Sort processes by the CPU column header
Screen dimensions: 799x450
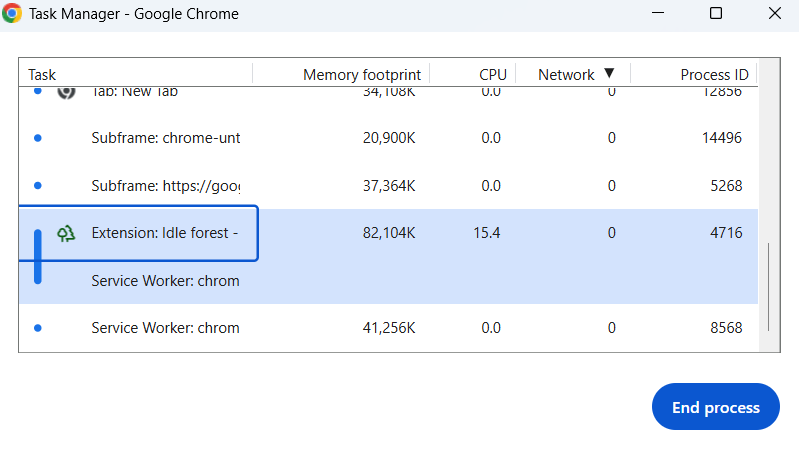coord(492,75)
